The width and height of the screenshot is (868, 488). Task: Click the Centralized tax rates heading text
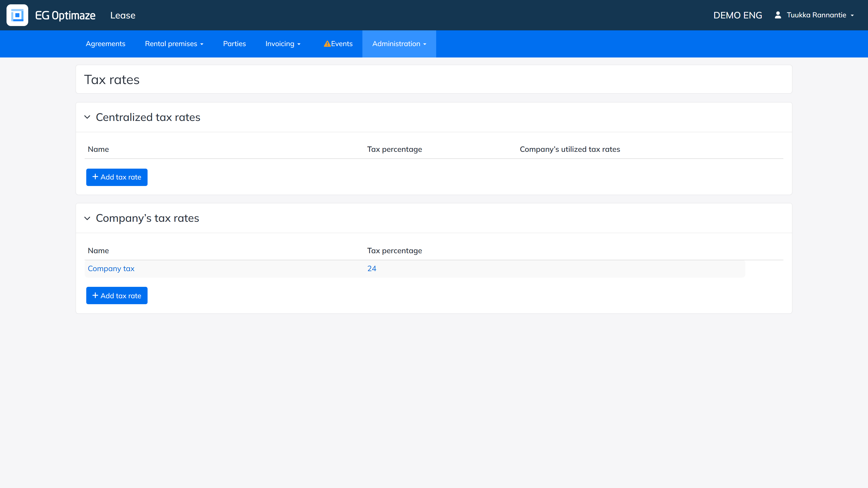[x=148, y=117]
